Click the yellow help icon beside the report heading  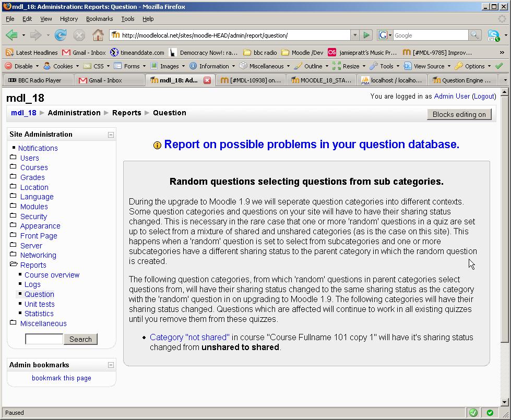point(157,146)
